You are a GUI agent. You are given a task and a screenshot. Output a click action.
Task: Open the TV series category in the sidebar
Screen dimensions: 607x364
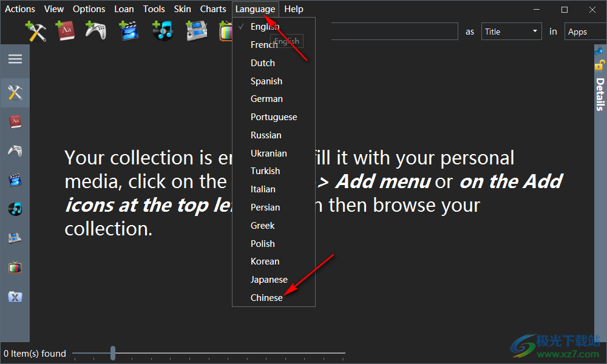click(x=15, y=267)
